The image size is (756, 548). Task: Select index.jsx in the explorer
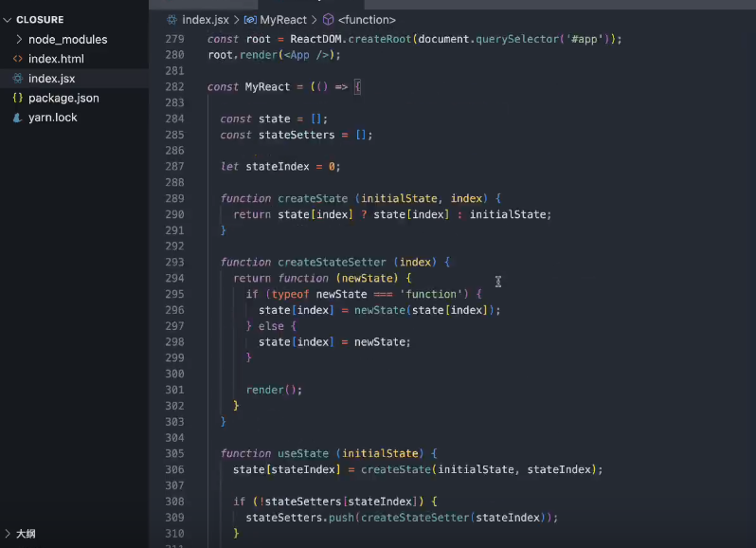point(51,78)
